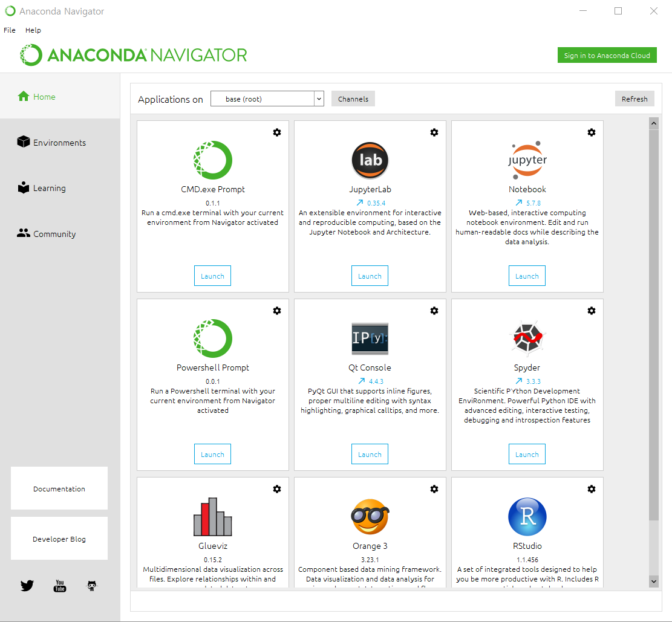This screenshot has width=672, height=622.
Task: Click the applications list scrollbar thumb
Action: tap(654, 325)
